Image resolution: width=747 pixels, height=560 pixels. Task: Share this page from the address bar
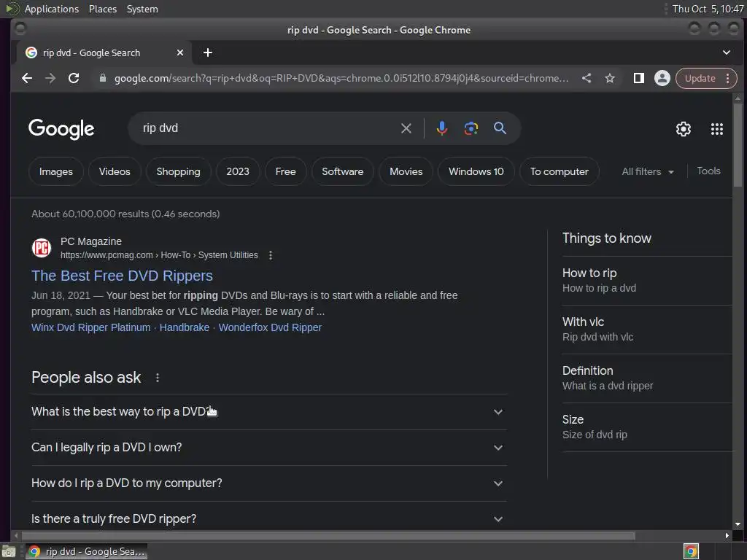point(587,78)
